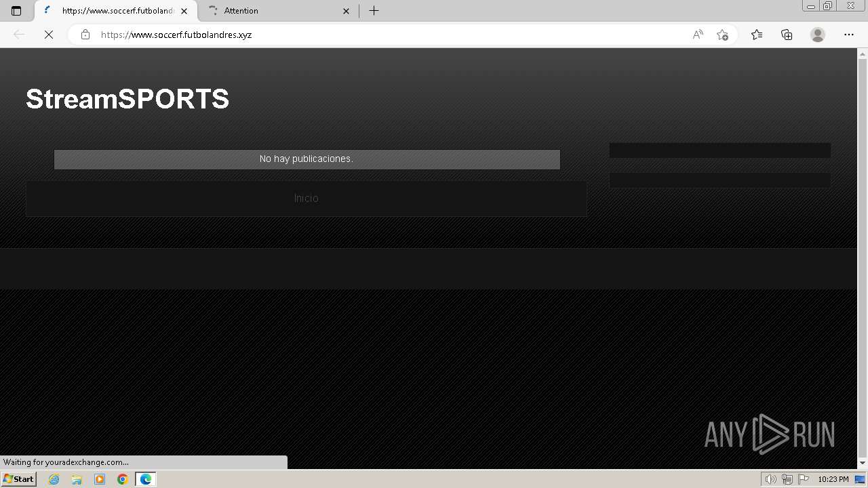View site information lock icon

point(85,35)
